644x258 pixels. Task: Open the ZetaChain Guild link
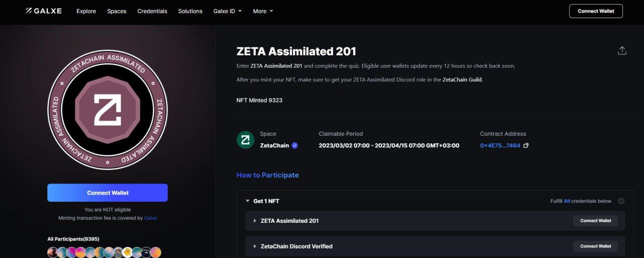(462, 79)
